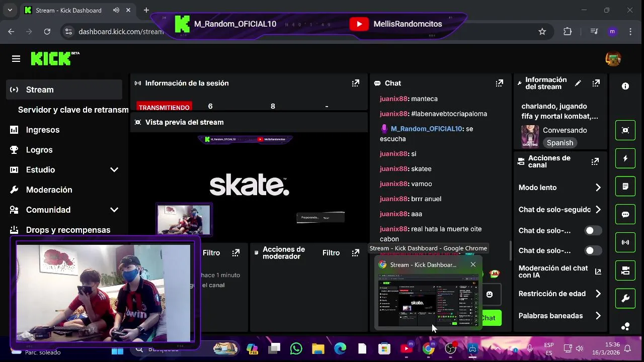The height and width of the screenshot is (362, 644).
Task: Click Filtro in Acciones de moderador panel
Action: (x=331, y=253)
